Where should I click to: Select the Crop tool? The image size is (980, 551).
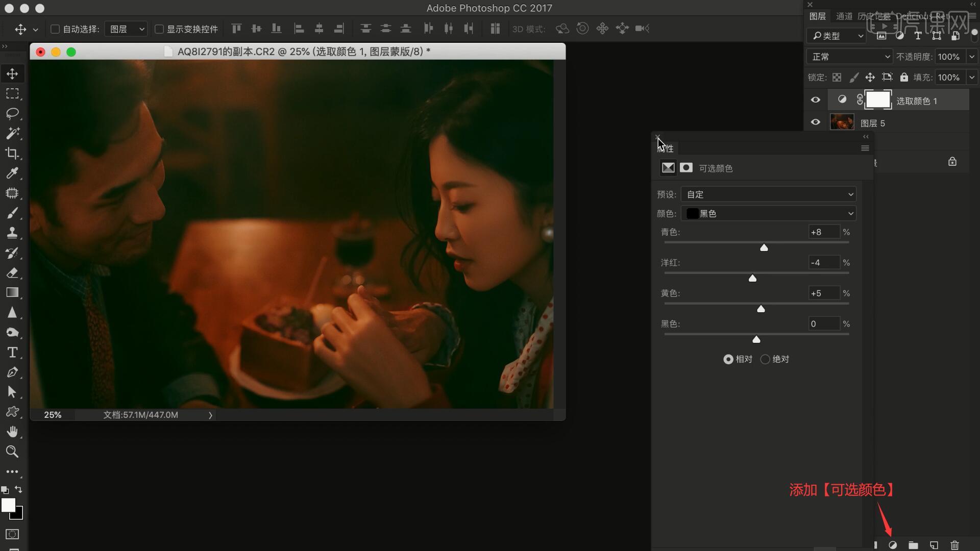(12, 153)
